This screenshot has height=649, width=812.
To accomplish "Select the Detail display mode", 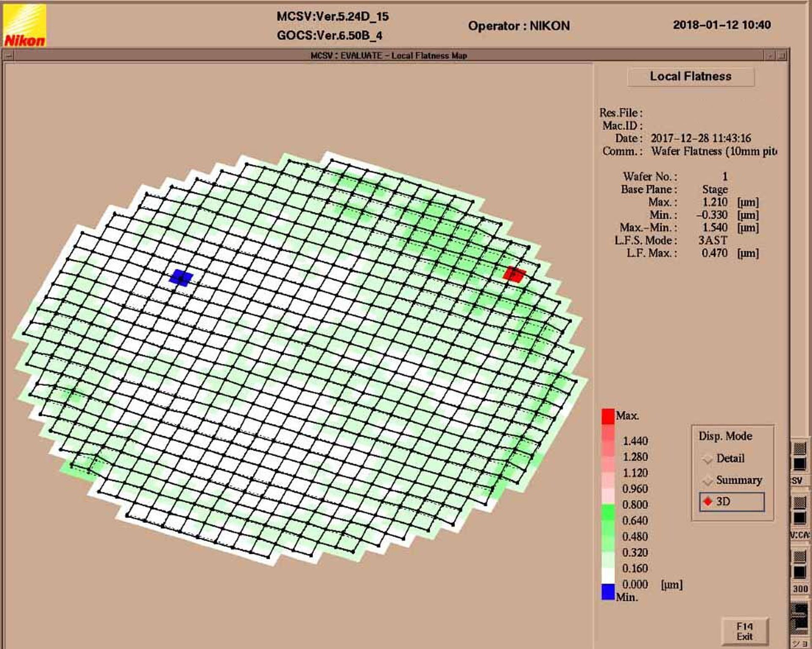I will coord(724,458).
